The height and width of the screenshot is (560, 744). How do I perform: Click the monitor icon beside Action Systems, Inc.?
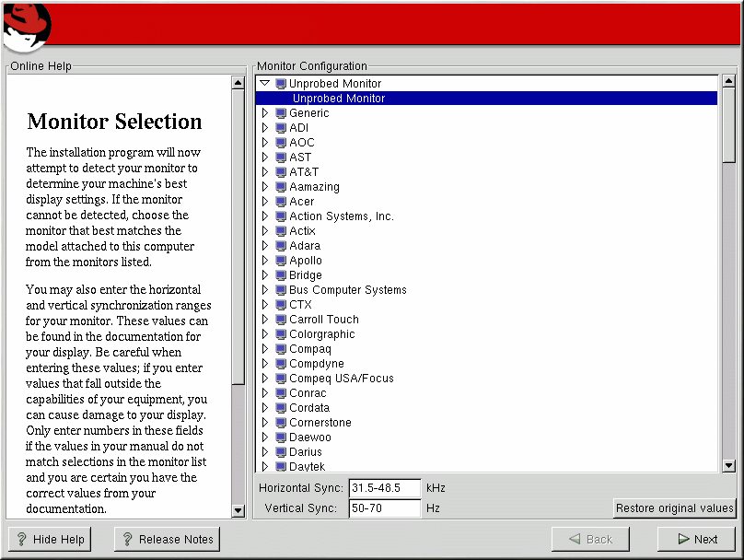click(x=281, y=216)
